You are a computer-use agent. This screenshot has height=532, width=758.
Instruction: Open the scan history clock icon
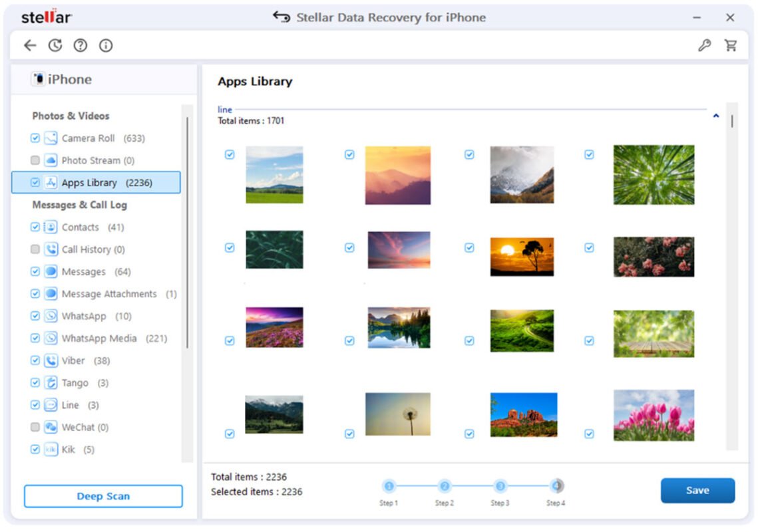55,45
